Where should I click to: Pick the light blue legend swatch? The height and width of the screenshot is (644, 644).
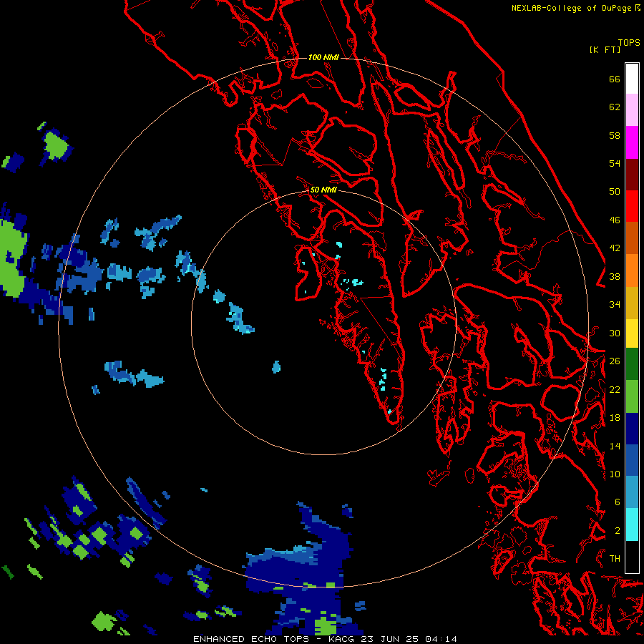pyautogui.click(x=632, y=492)
